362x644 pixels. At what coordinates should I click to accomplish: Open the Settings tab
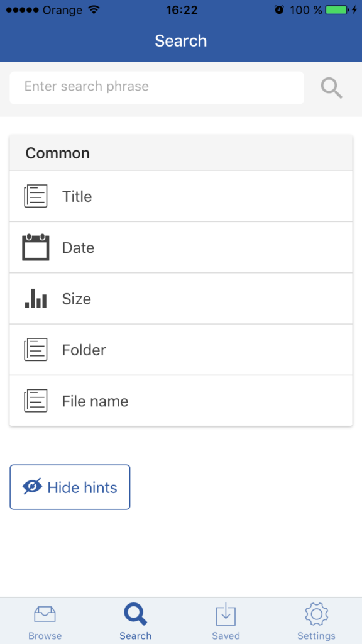(317, 622)
